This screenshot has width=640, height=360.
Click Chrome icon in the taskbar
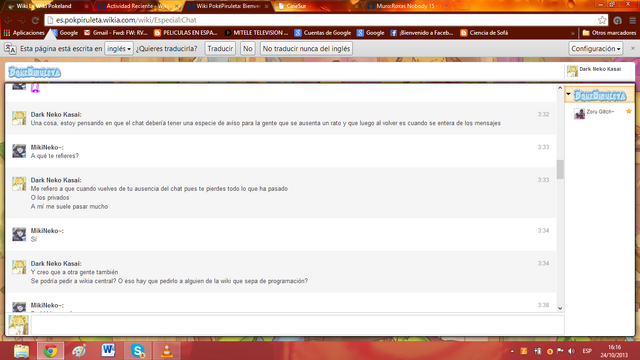click(51, 351)
